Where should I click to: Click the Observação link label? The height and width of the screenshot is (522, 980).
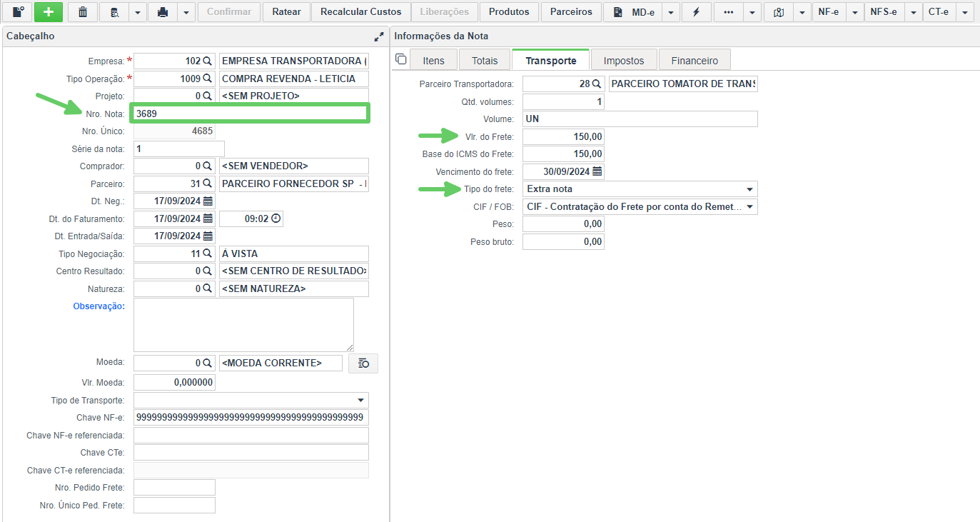99,306
